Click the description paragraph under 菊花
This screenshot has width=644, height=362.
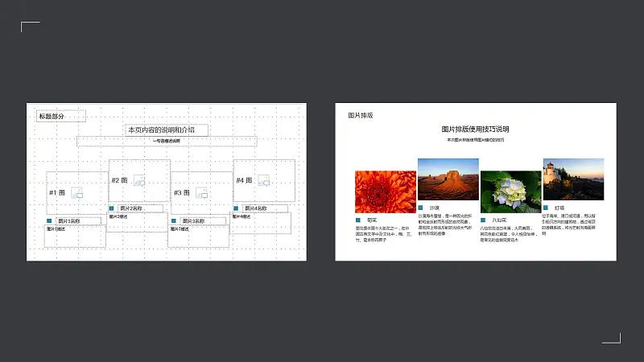point(384,234)
